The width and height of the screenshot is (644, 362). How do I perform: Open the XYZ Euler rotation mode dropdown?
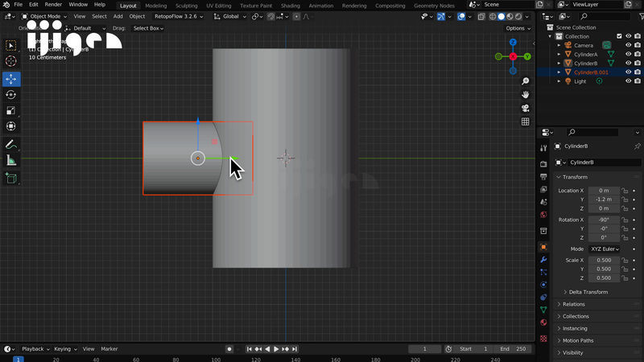click(605, 249)
